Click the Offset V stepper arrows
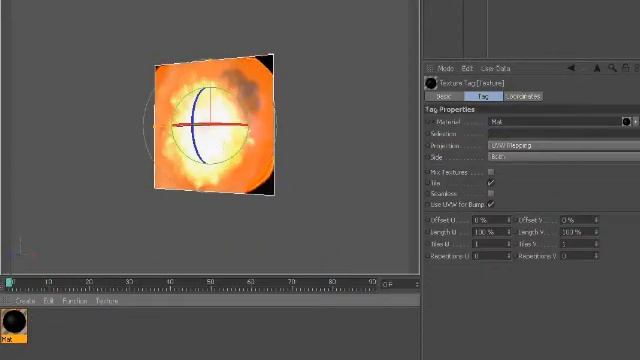Viewport: 640px width, 360px height. (x=596, y=220)
